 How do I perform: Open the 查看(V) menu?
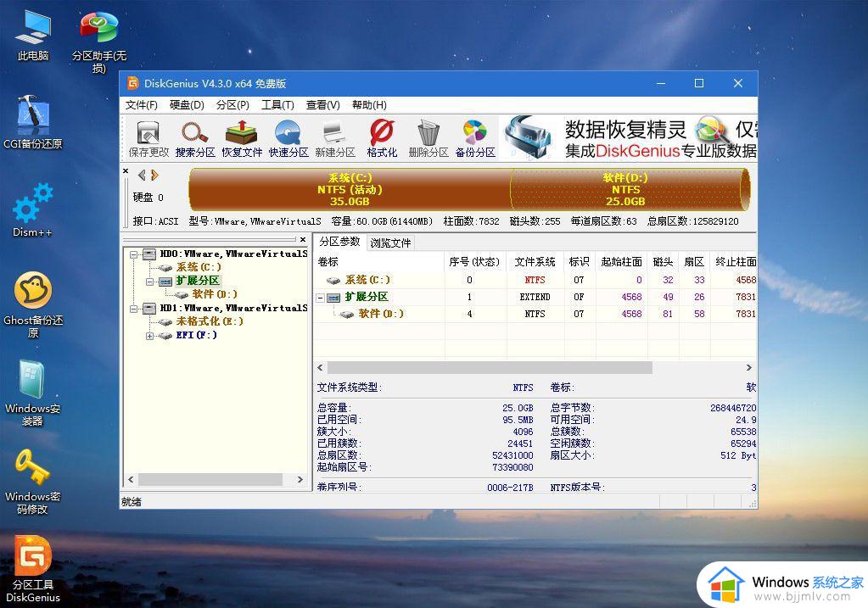click(x=322, y=105)
